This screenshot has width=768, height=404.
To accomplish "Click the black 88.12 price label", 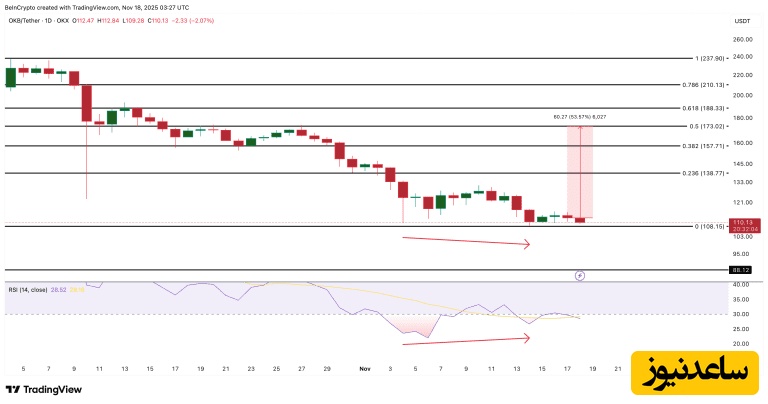I will point(741,269).
